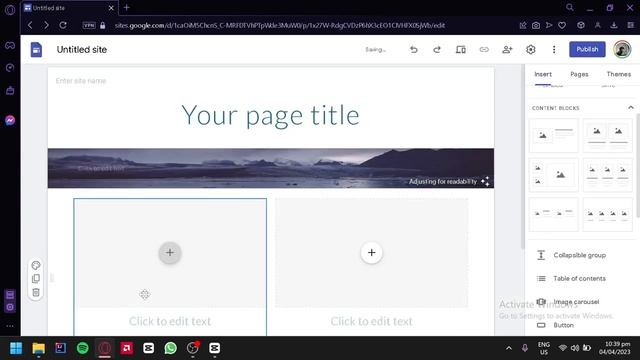Click the Enter site name field

coord(81,81)
